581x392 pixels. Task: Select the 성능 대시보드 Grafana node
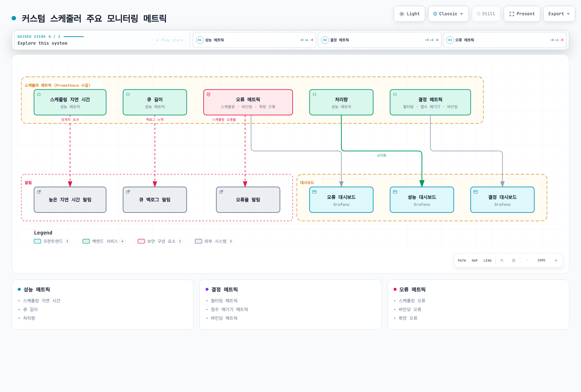(x=422, y=200)
